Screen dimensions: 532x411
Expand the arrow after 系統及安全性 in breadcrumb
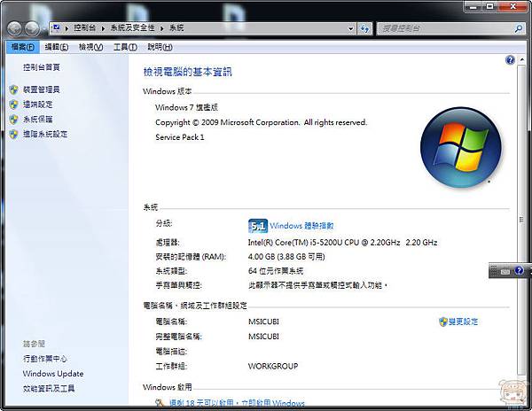click(x=162, y=28)
